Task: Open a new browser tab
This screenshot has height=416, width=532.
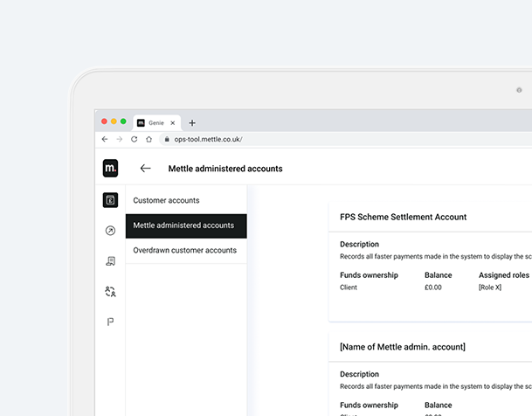Action: [x=192, y=123]
